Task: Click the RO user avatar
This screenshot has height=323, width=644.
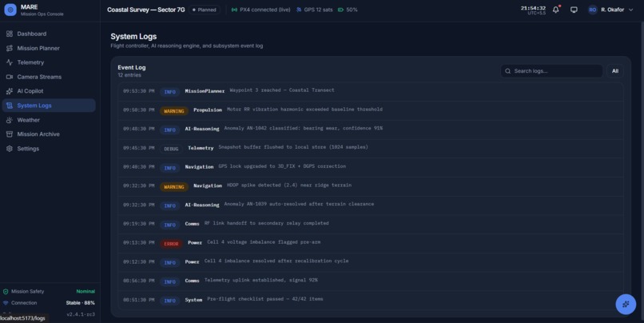Action: click(592, 10)
